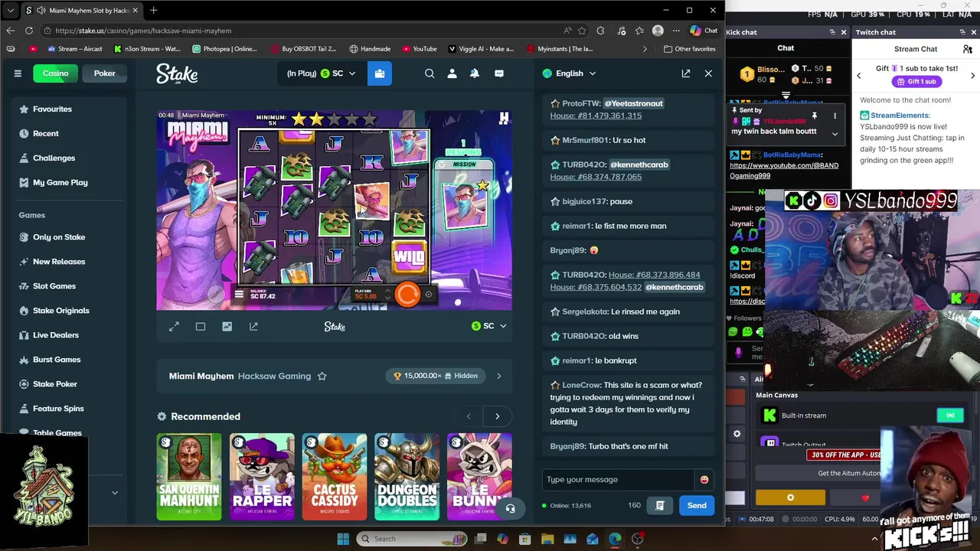
Task: Open Hacksaw Gaming provider link
Action: coord(274,376)
